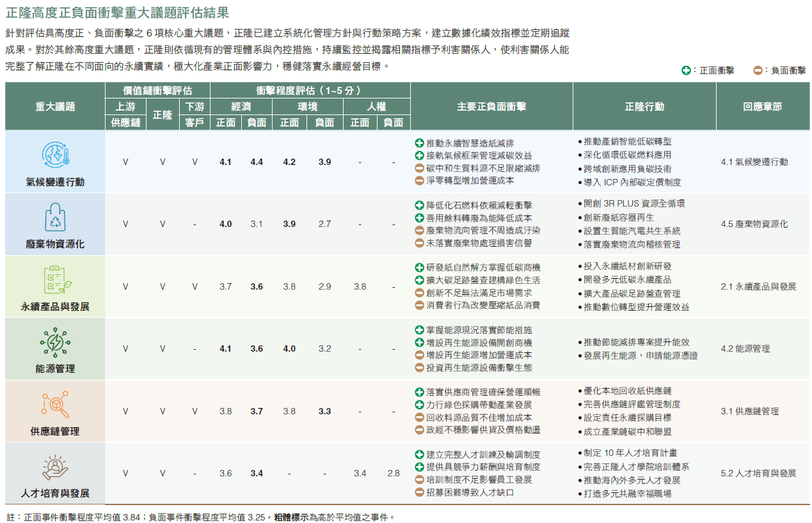Click the climate change globe icon
Screen dimensions: 812x523
point(55,155)
